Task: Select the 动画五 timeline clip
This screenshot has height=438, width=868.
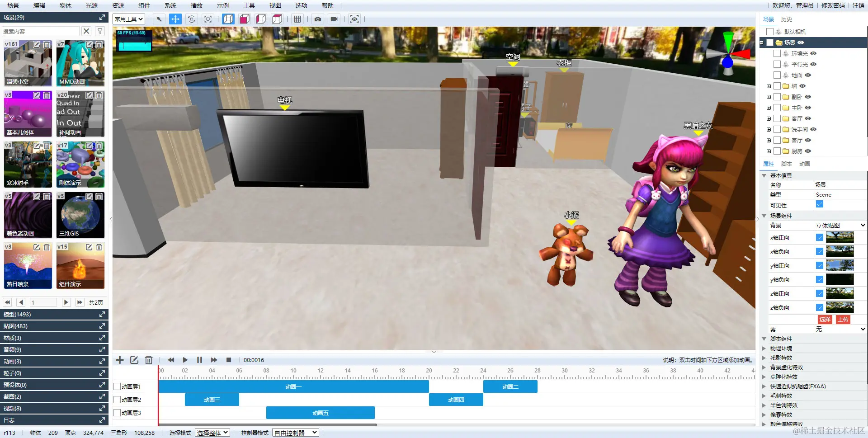Action: [x=321, y=413]
